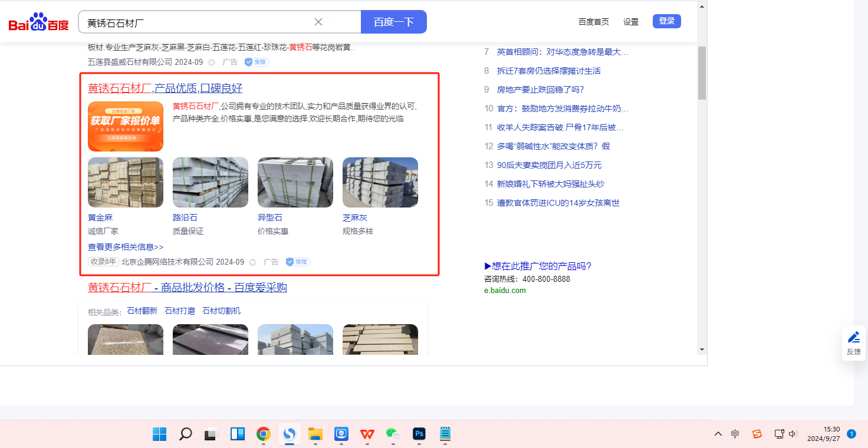Open the blue shield app on the taskbar

[x=341, y=434]
